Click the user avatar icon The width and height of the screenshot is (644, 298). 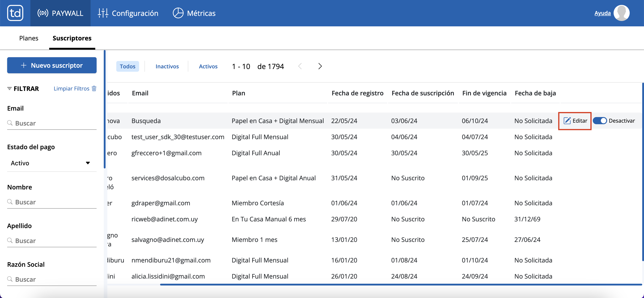[621, 13]
